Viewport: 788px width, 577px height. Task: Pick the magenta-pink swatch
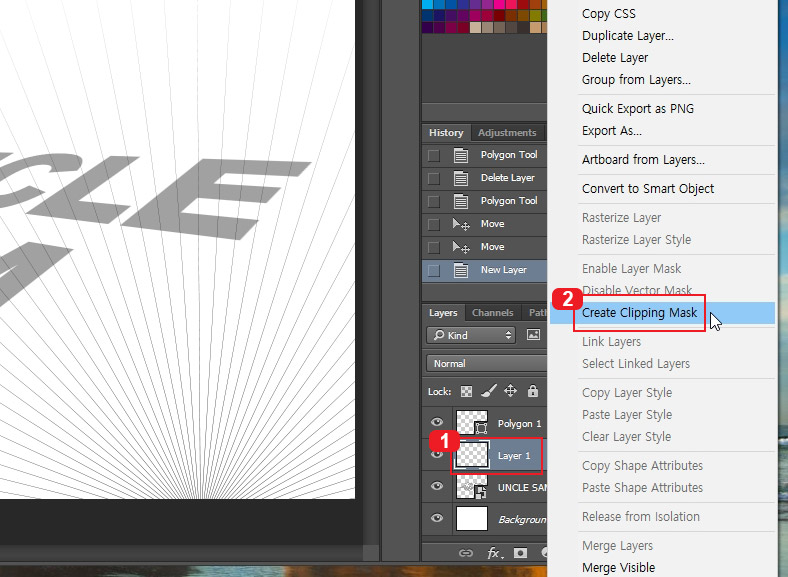tap(499, 5)
